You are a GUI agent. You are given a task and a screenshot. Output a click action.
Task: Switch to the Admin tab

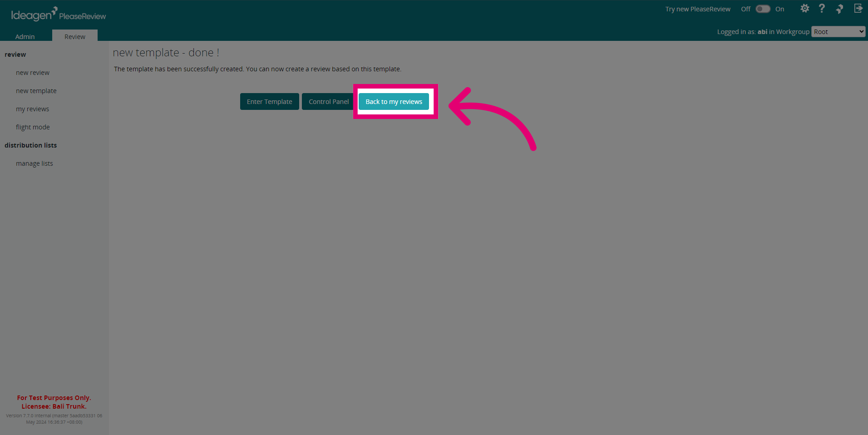(25, 36)
